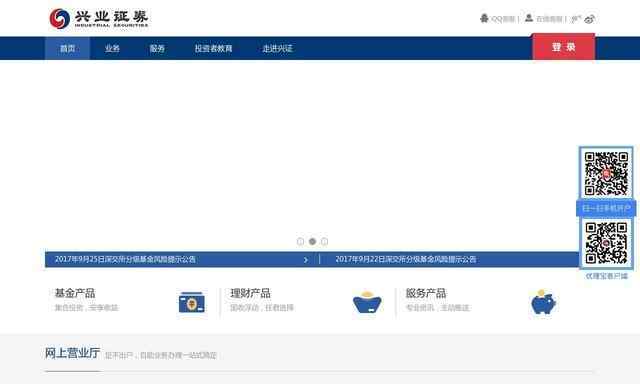Open the 投资者教育 navigation menu
This screenshot has width=640, height=384.
(x=213, y=48)
